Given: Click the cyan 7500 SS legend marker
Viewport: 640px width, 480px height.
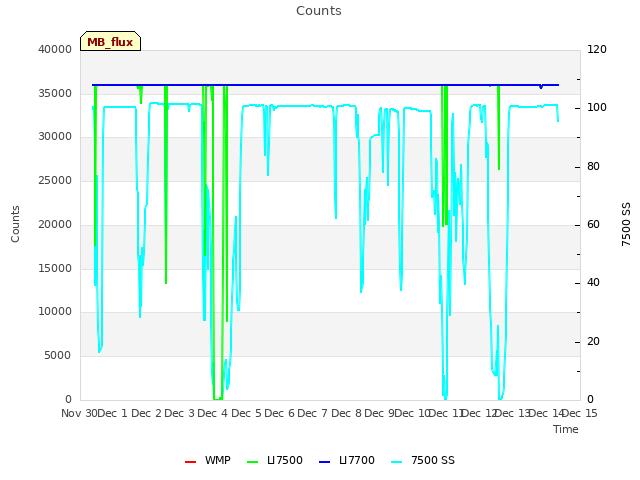Looking at the screenshot, I should point(396,462).
